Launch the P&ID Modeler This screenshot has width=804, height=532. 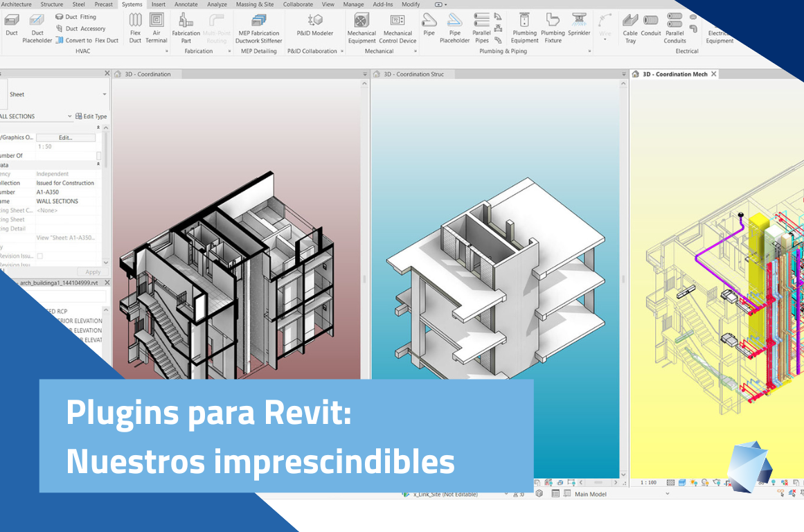pyautogui.click(x=315, y=25)
